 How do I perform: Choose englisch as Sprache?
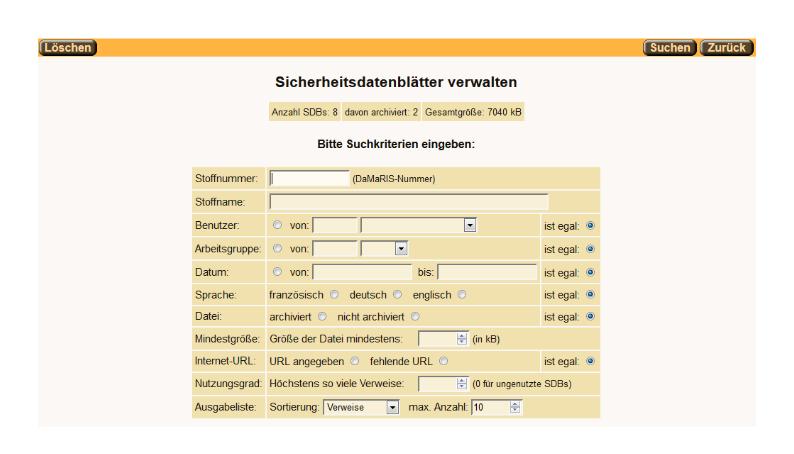pos(462,294)
